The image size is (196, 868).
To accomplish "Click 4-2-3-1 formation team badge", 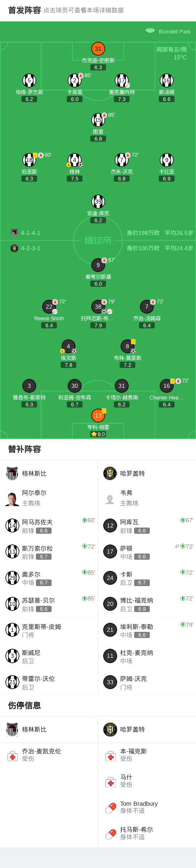I will point(14,248).
